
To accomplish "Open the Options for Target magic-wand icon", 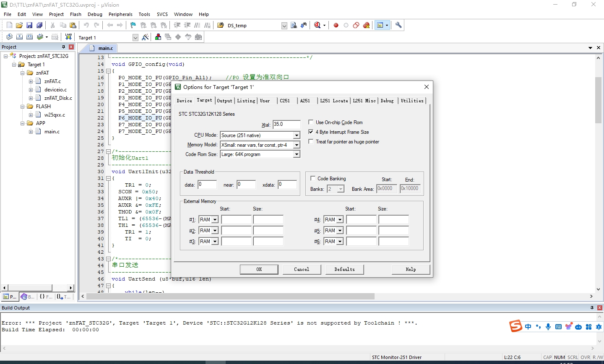I will click(145, 37).
